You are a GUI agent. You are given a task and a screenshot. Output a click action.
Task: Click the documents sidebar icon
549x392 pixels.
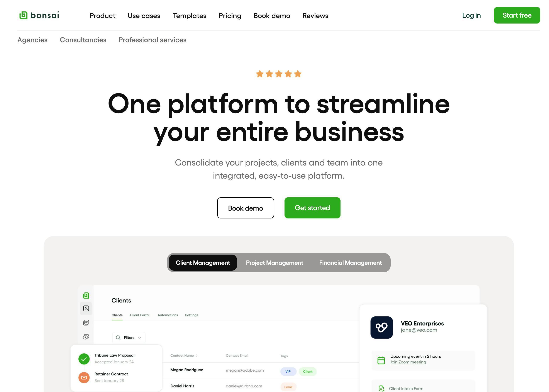pos(86,323)
